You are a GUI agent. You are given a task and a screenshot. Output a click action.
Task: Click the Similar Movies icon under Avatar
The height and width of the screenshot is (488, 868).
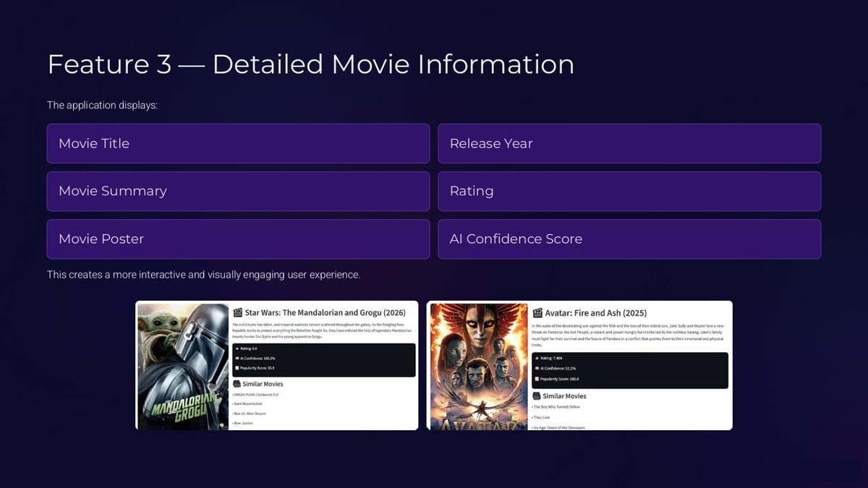tap(537, 396)
